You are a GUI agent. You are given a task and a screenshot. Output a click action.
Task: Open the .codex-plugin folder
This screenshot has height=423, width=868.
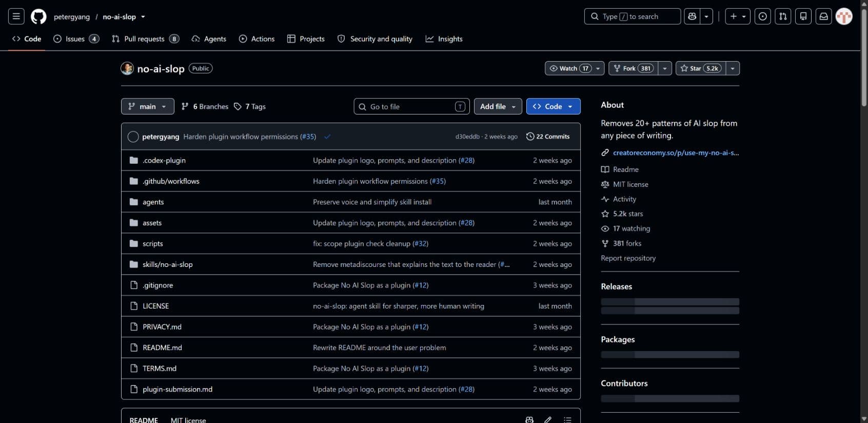(x=164, y=160)
